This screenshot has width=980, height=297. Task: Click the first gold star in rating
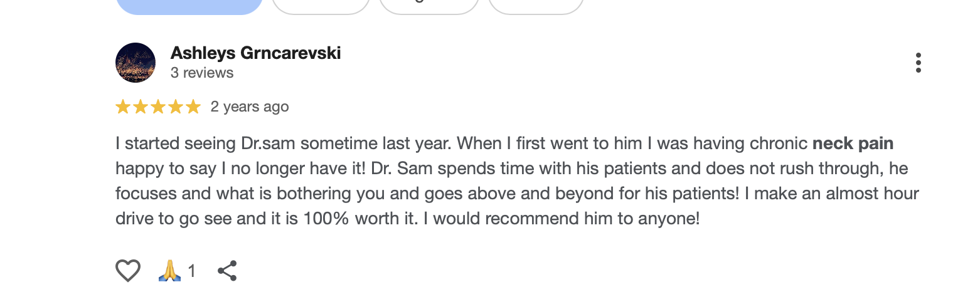pyautogui.click(x=123, y=107)
